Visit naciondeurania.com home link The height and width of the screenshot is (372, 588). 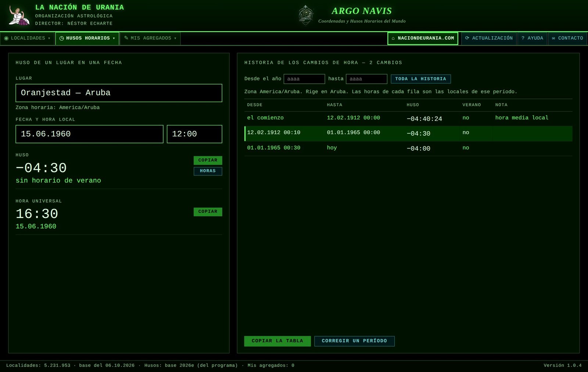(423, 38)
